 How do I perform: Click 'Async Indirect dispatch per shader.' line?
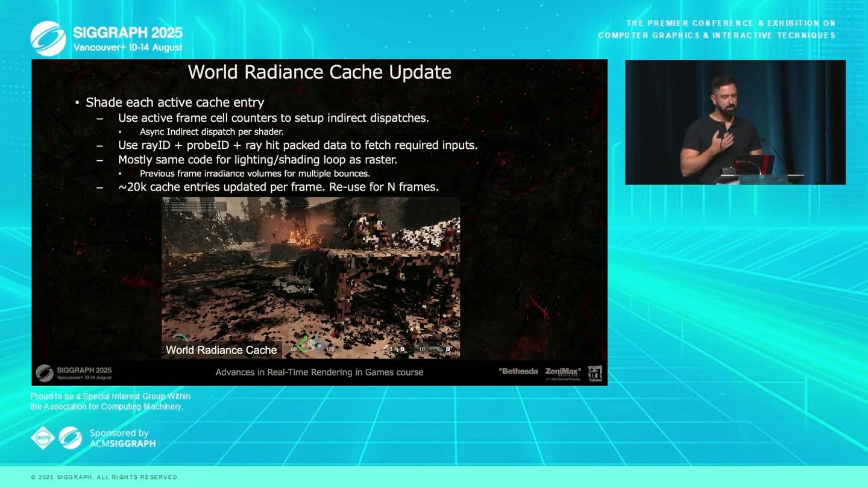pyautogui.click(x=212, y=132)
